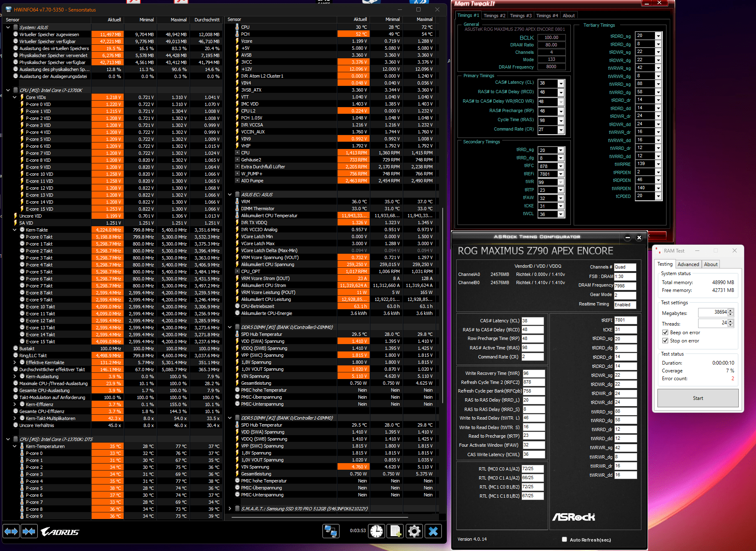756x551 pixels.
Task: Expand the Effektive Kerntakte node
Action: (x=14, y=363)
